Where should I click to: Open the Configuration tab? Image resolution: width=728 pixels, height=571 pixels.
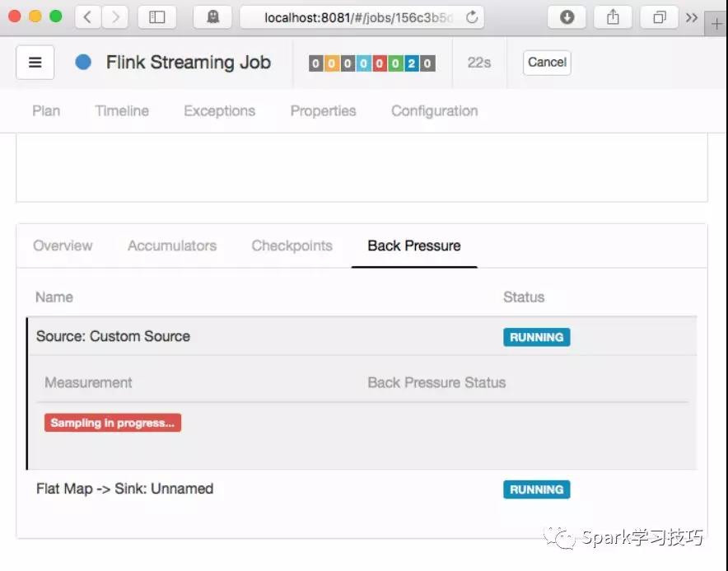[x=435, y=111]
